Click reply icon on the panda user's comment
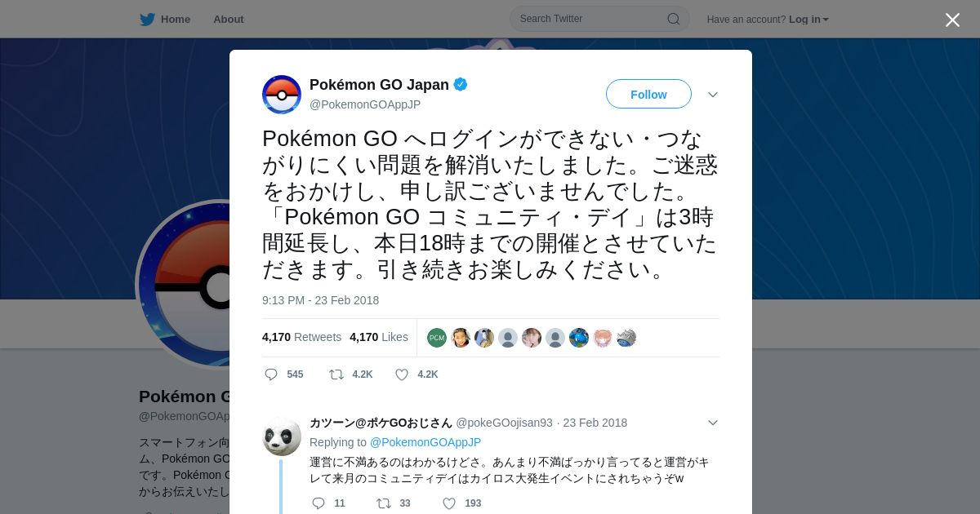980x514 pixels. (x=318, y=503)
